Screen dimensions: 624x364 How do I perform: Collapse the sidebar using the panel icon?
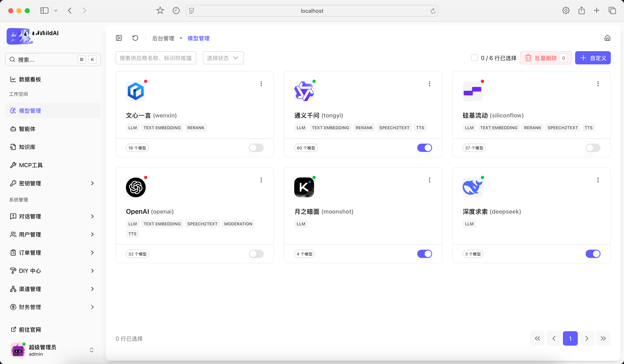coord(119,38)
